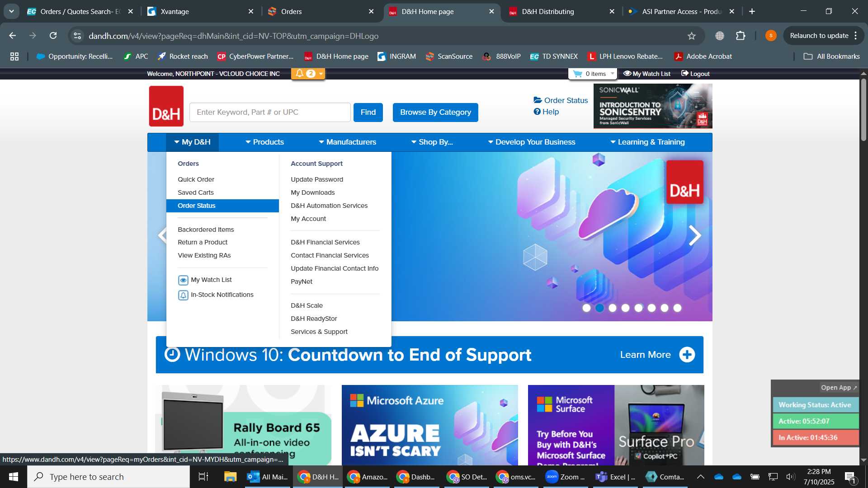Open the tab search dropdown
868x488 pixels.
(x=11, y=11)
